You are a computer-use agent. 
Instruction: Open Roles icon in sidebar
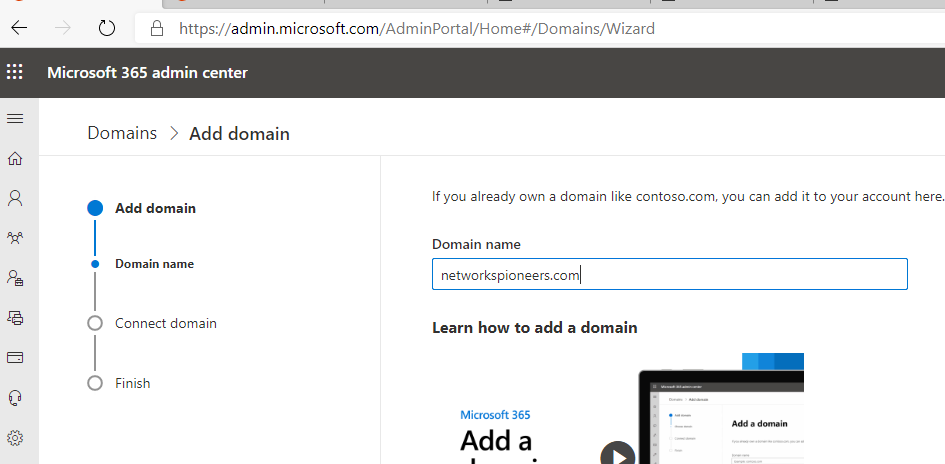[x=15, y=278]
